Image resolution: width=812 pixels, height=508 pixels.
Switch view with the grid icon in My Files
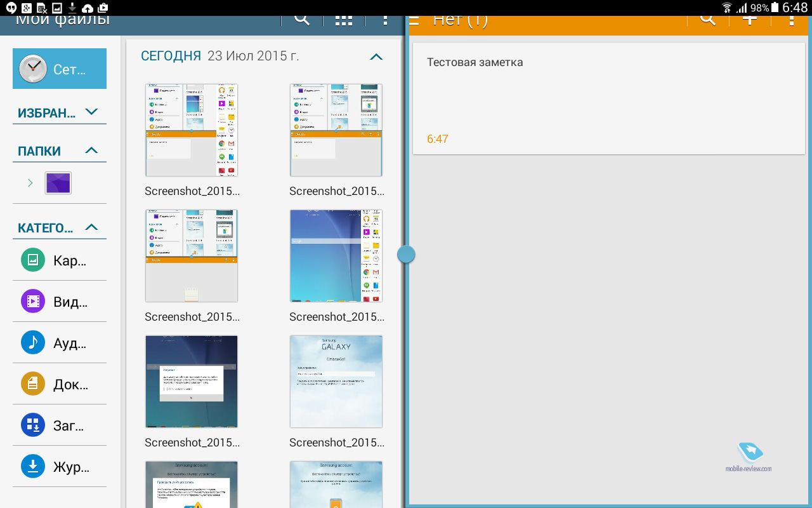pyautogui.click(x=343, y=20)
